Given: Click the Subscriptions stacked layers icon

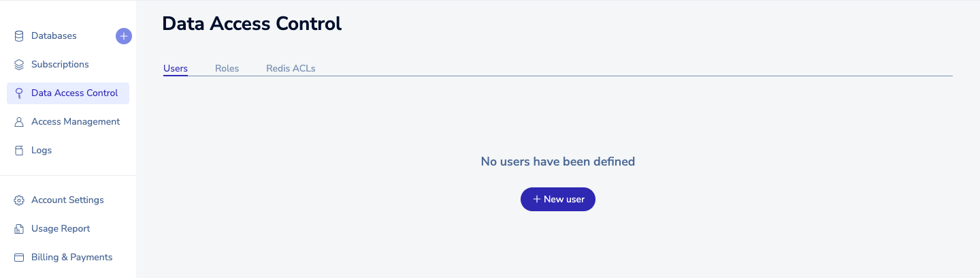Looking at the screenshot, I should [19, 65].
